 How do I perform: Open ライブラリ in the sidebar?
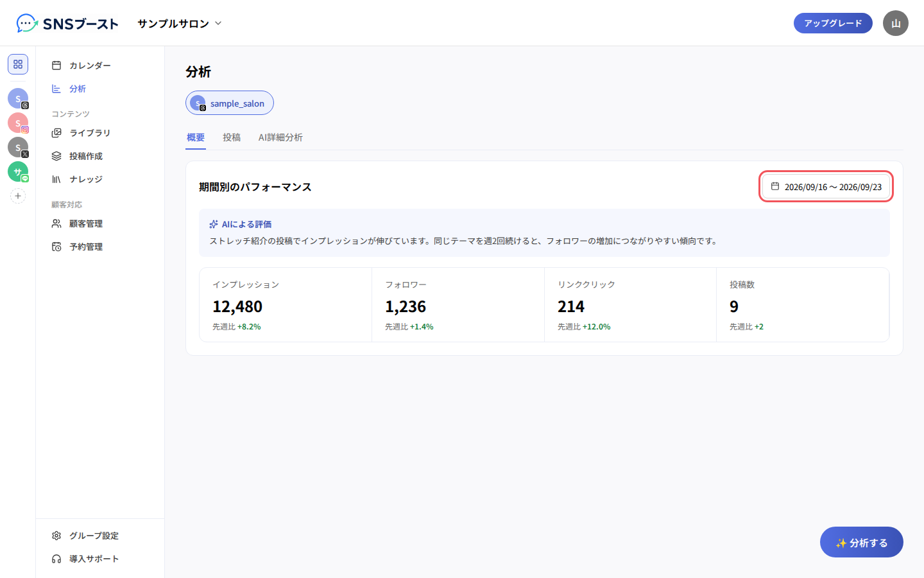[100, 133]
